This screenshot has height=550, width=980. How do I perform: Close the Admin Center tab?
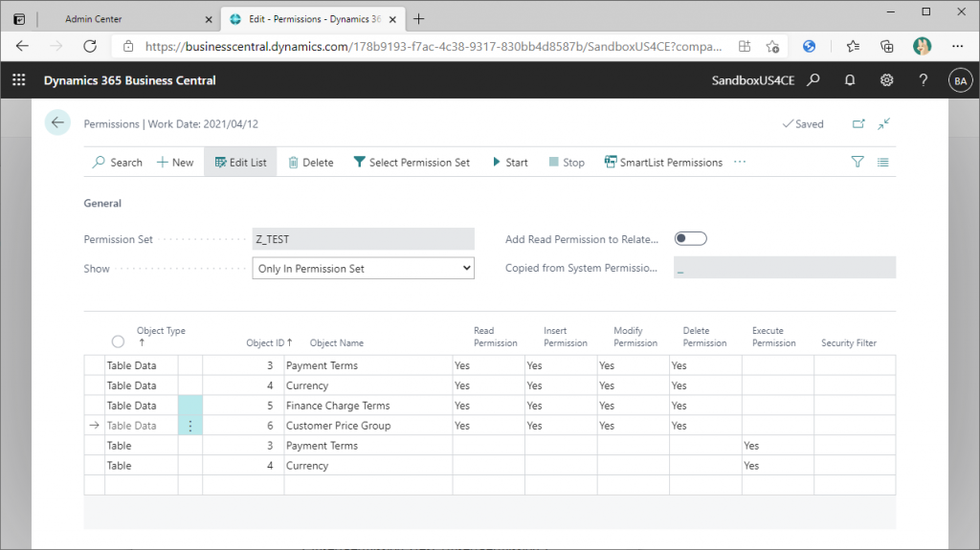pyautogui.click(x=209, y=19)
